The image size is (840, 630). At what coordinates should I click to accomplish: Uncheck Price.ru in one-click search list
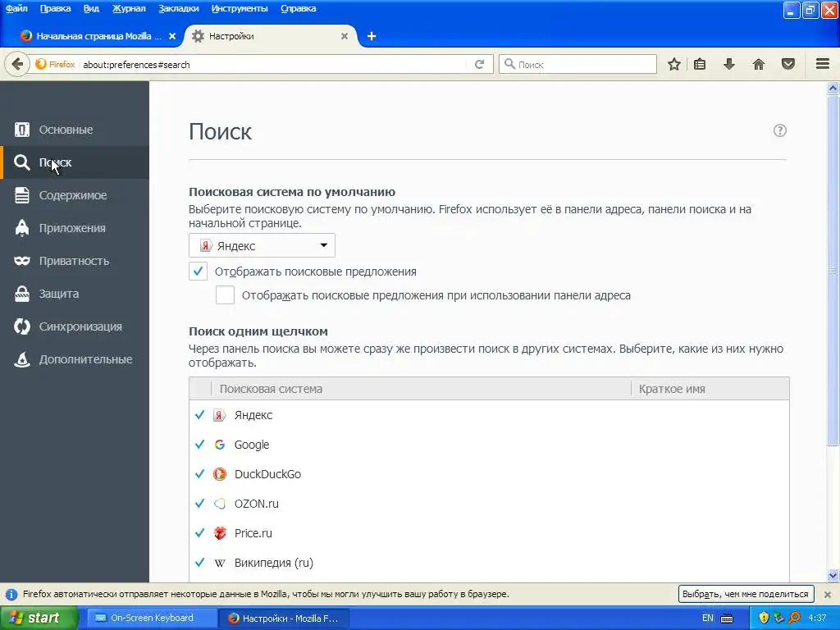[200, 533]
